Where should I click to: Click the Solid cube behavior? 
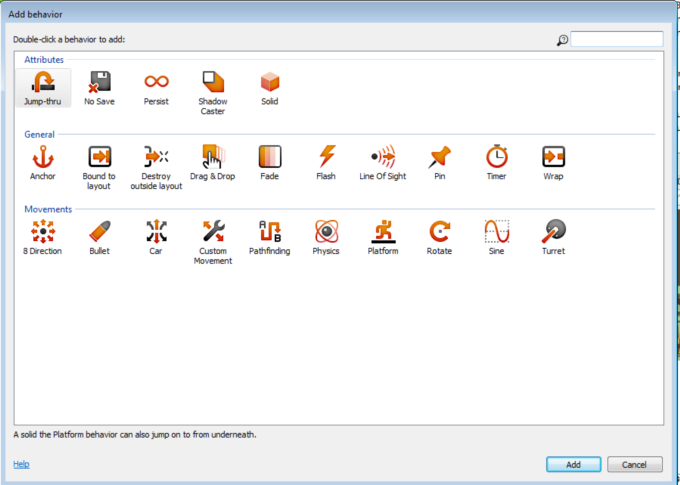coord(270,88)
